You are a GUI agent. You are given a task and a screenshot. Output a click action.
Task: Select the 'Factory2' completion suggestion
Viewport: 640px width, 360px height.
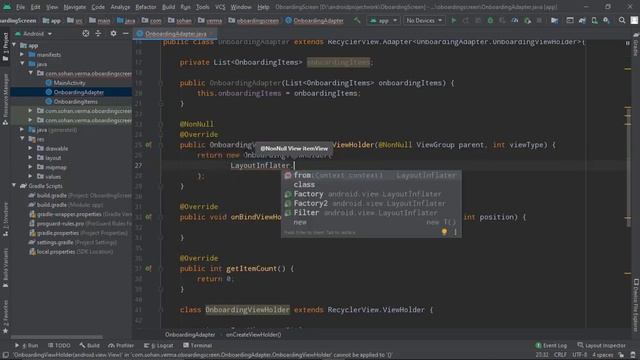[371, 203]
